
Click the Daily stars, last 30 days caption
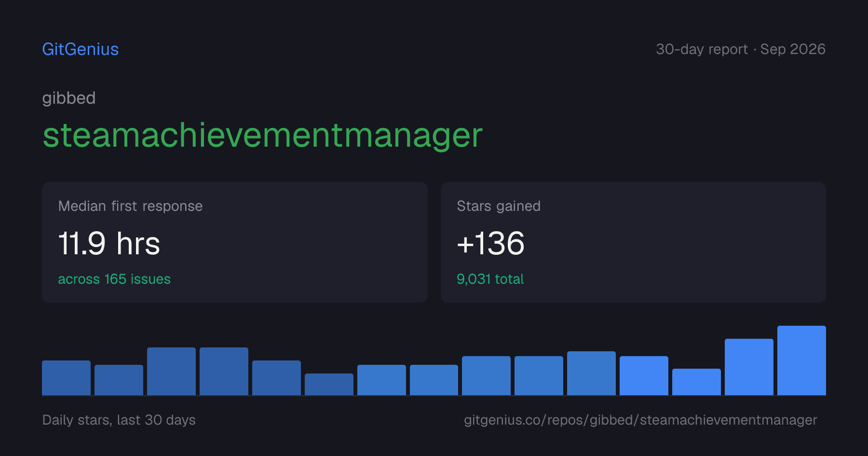click(x=119, y=420)
